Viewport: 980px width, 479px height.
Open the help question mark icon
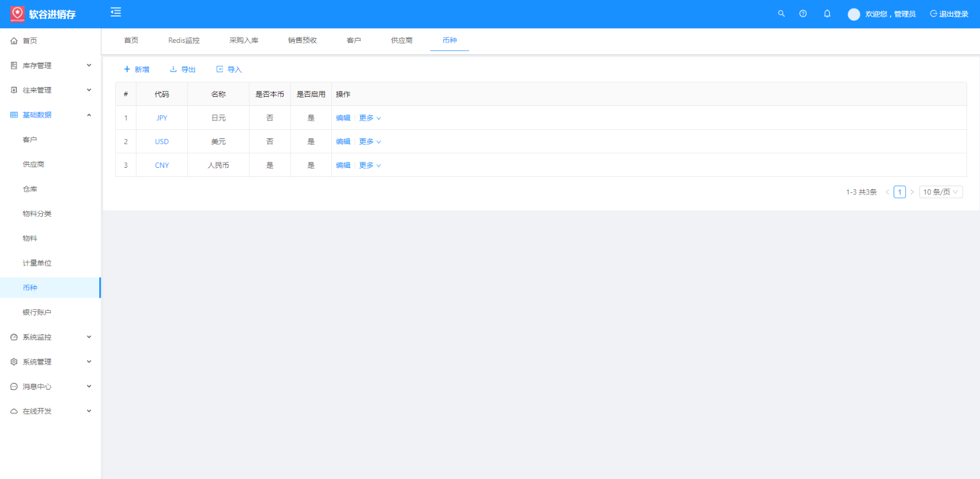803,13
